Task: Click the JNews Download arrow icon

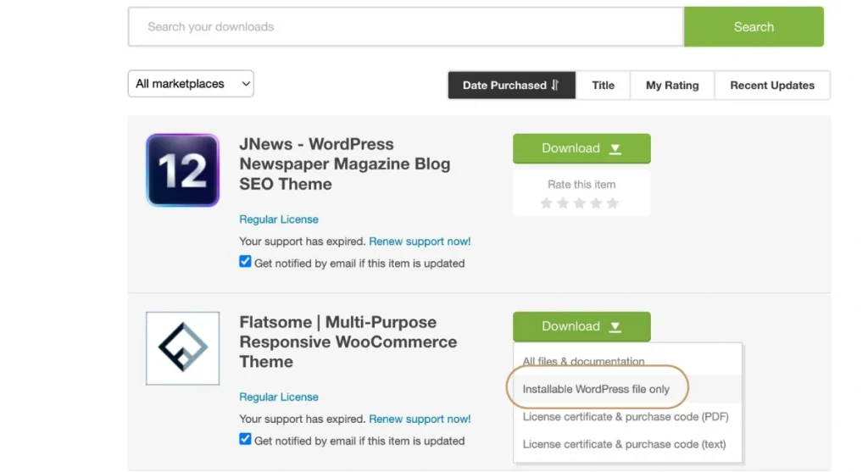Action: (615, 149)
